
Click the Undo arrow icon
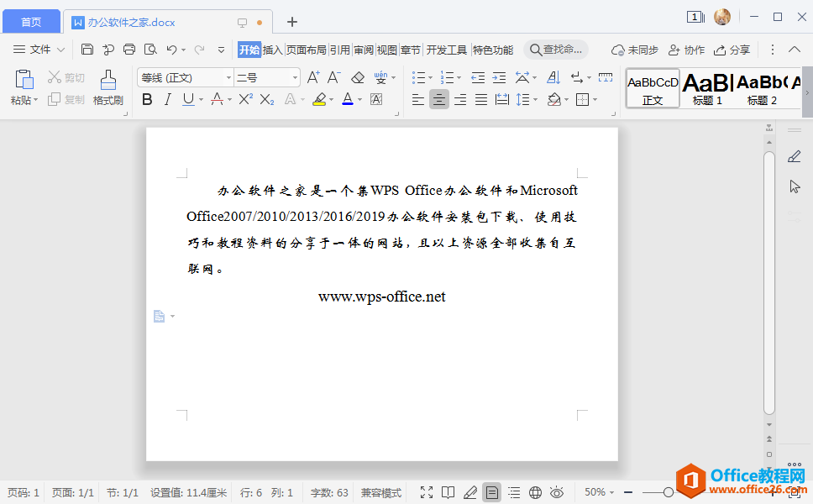(171, 50)
